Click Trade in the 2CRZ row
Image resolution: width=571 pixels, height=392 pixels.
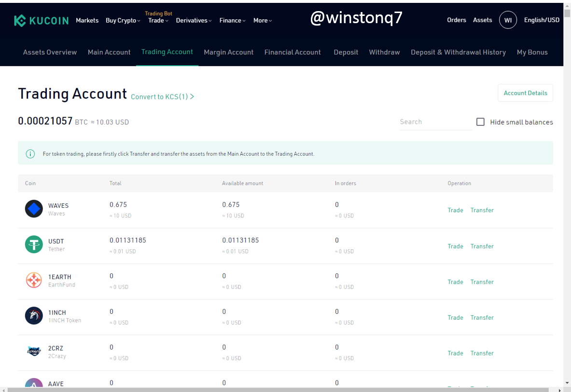(455, 353)
